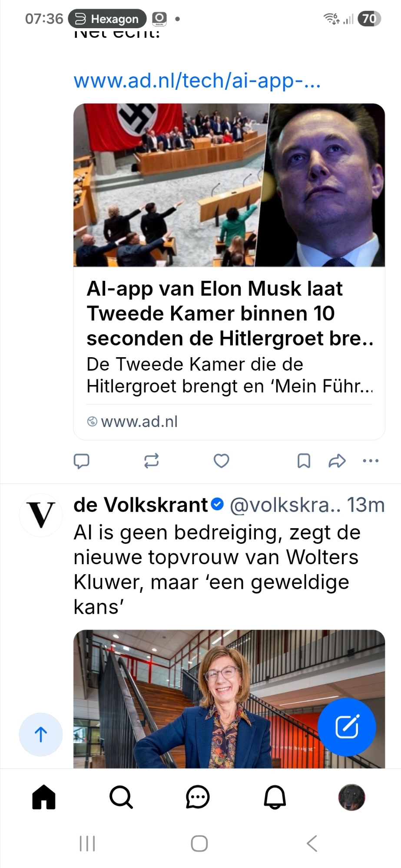Open the www.ad.nl/tech/ai-app link
401x868 pixels.
[197, 81]
